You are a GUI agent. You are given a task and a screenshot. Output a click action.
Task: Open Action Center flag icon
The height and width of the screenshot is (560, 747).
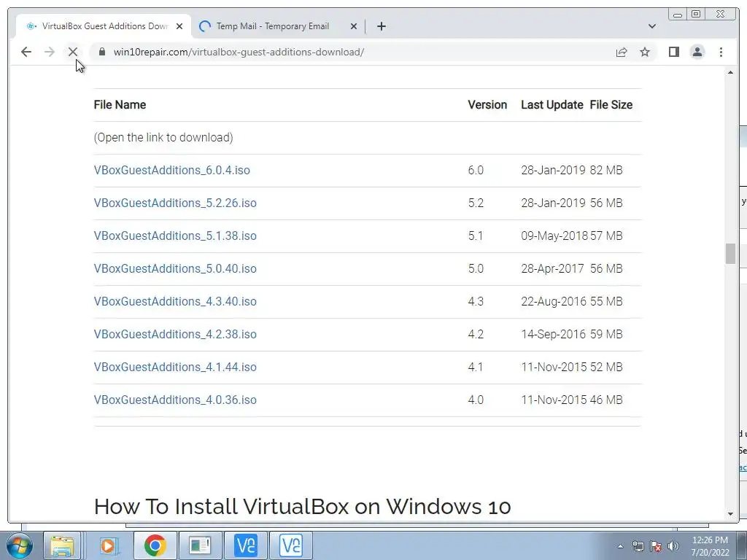(x=656, y=546)
